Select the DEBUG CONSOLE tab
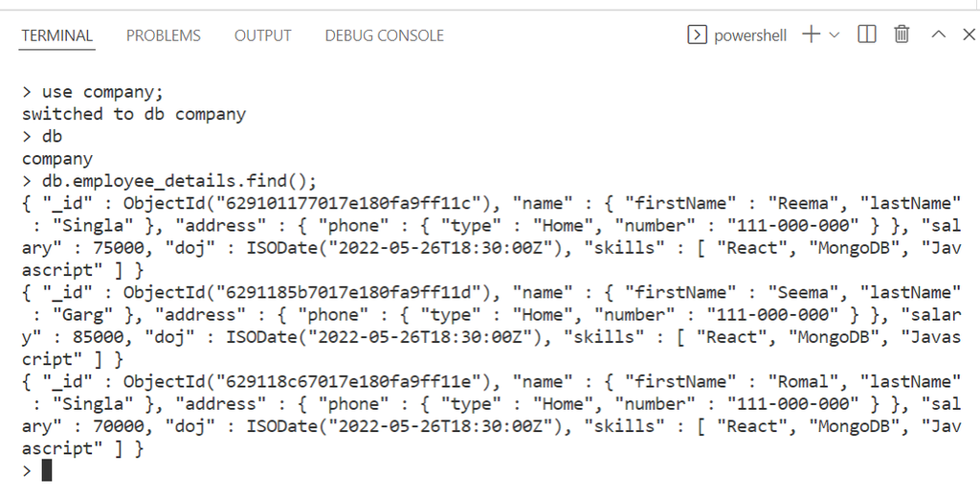Viewport: 980px width, 498px height. (384, 35)
